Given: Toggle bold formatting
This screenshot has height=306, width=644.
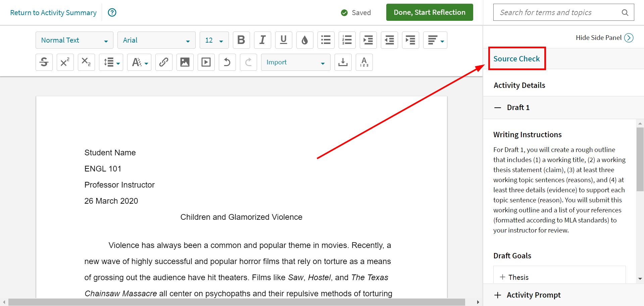Looking at the screenshot, I should (x=241, y=40).
